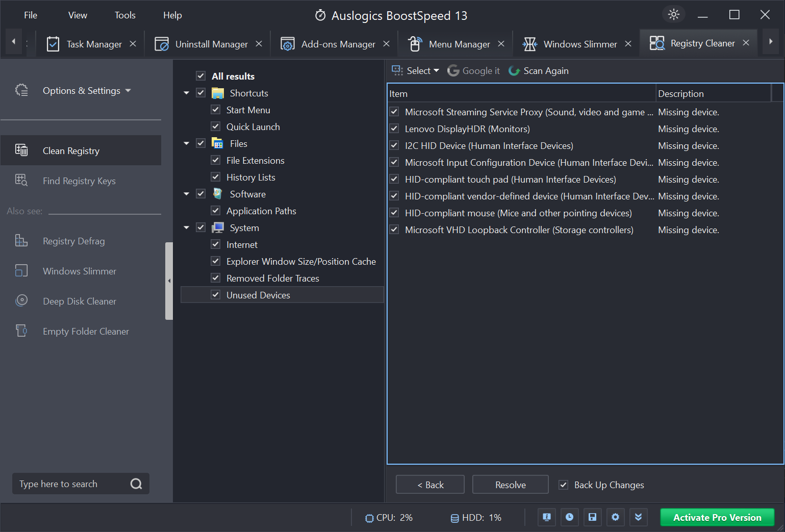Open Deep Disk Cleaner from the sidebar
Image resolution: width=785 pixels, height=532 pixels.
tap(81, 301)
